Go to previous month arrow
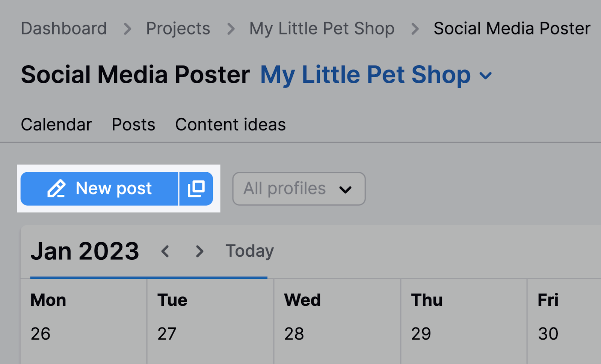The height and width of the screenshot is (364, 601). (x=165, y=251)
